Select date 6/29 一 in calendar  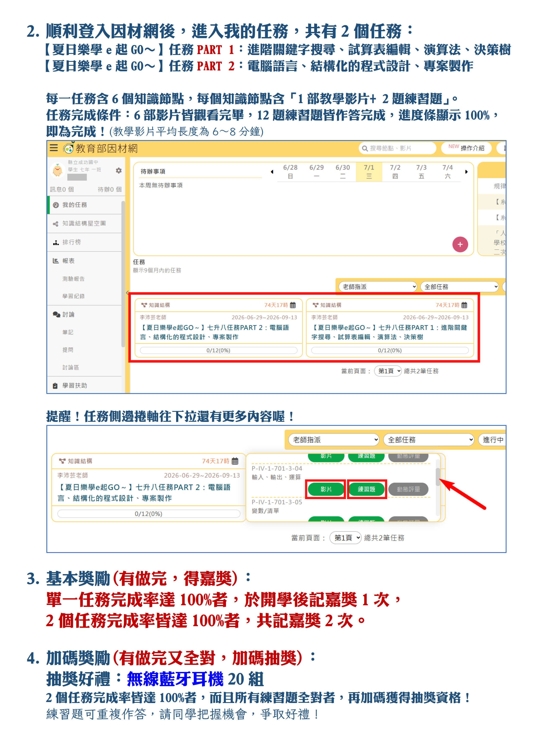tap(317, 172)
